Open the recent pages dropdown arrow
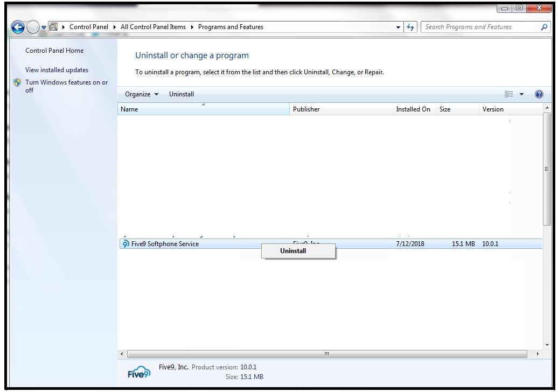558x392 pixels. point(44,27)
